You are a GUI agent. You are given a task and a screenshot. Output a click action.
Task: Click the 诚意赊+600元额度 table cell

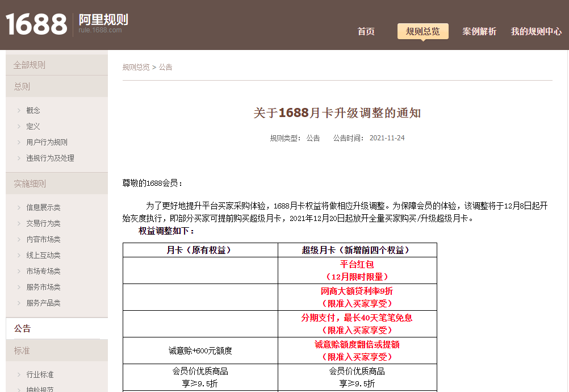click(x=200, y=351)
